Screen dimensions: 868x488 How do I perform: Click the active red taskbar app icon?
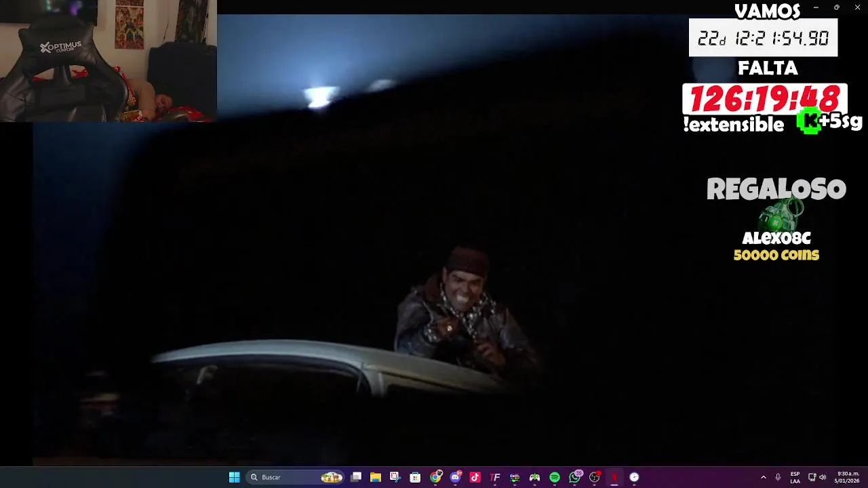[614, 477]
